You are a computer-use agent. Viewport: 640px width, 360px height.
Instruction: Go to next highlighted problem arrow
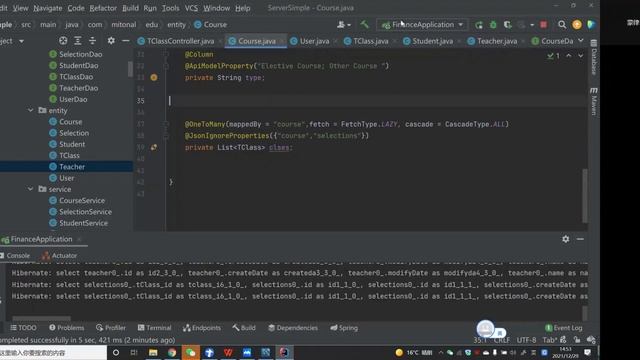(580, 56)
